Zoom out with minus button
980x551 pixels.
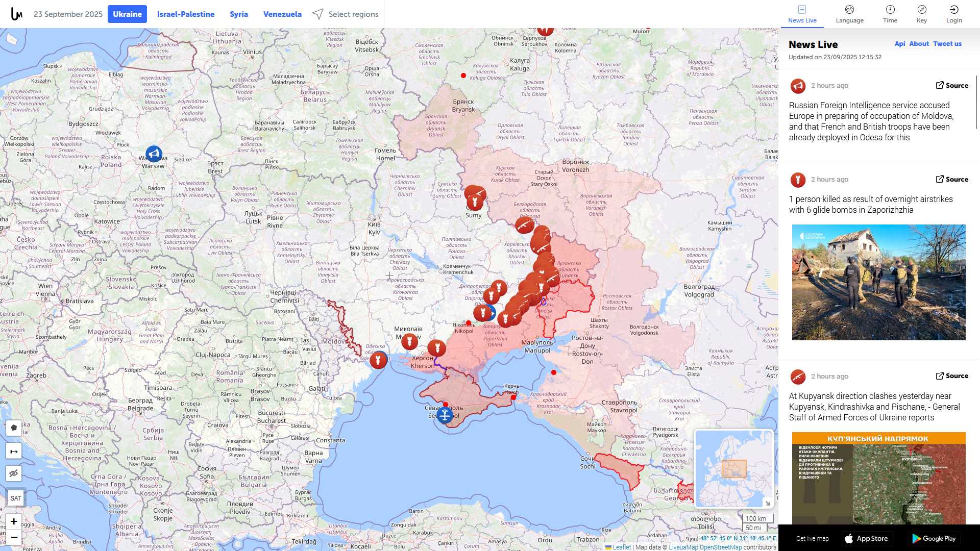click(14, 537)
